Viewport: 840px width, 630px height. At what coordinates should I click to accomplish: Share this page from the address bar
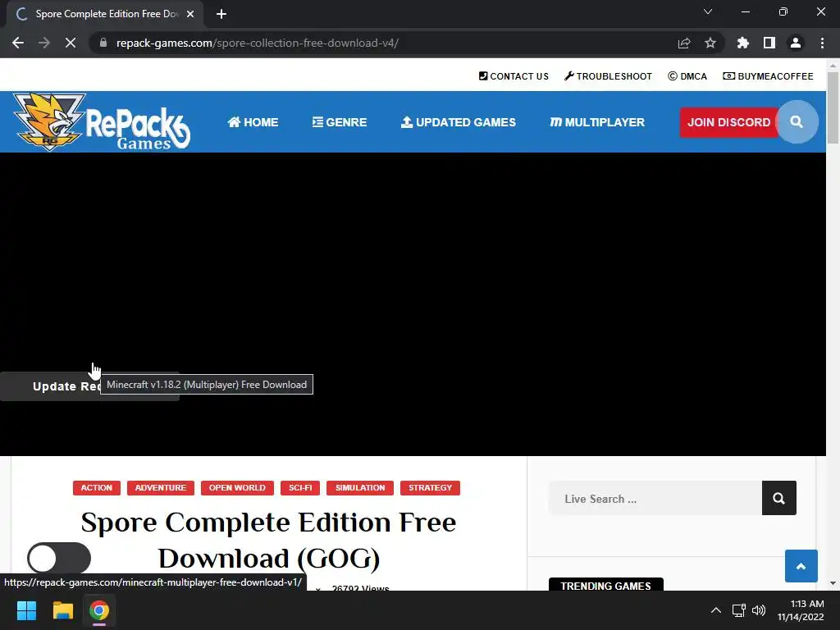683,43
